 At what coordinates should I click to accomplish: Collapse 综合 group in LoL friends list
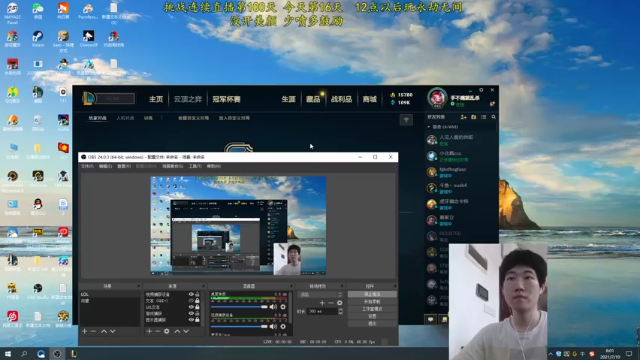(x=429, y=127)
